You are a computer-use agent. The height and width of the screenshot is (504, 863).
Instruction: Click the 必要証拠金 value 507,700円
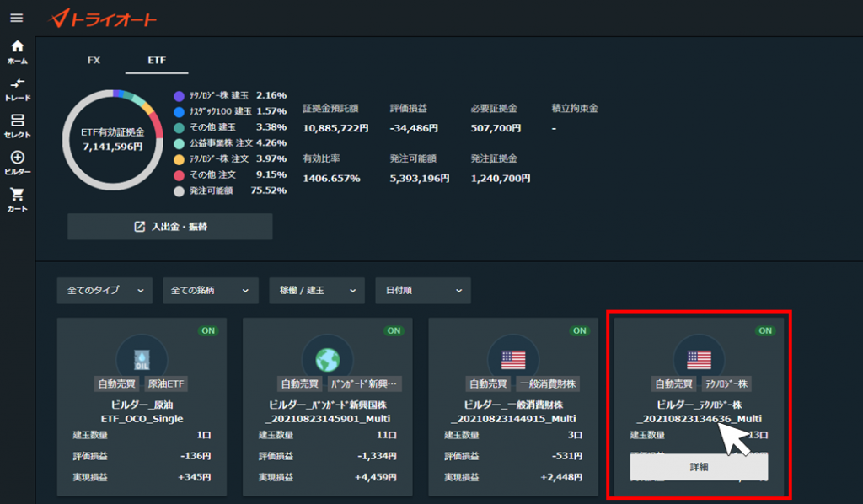[496, 128]
